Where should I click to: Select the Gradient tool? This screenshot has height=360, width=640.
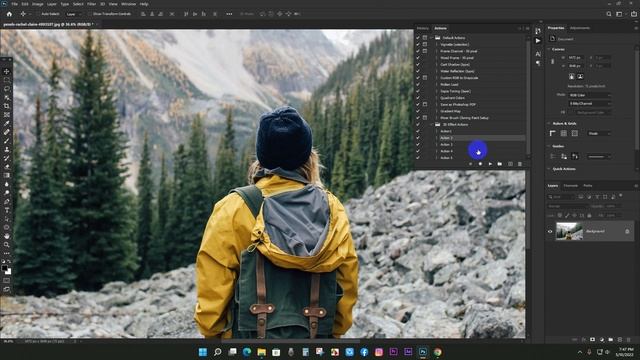pyautogui.click(x=7, y=175)
